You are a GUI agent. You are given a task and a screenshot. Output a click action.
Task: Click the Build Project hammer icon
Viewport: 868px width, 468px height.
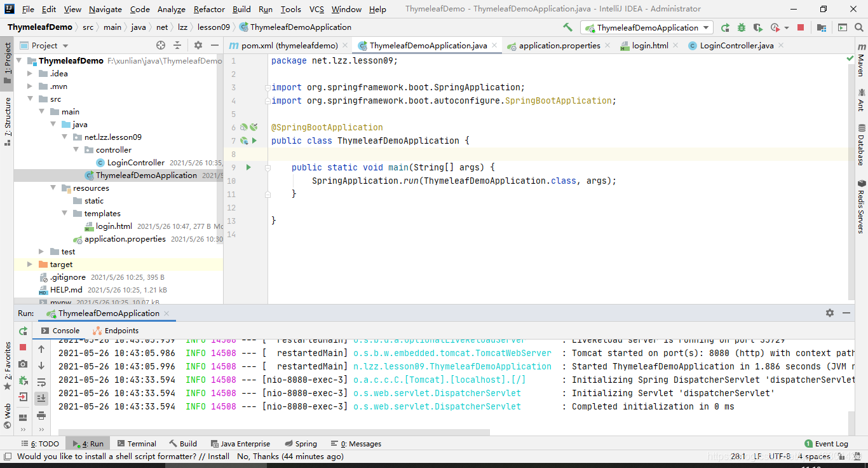click(x=567, y=27)
